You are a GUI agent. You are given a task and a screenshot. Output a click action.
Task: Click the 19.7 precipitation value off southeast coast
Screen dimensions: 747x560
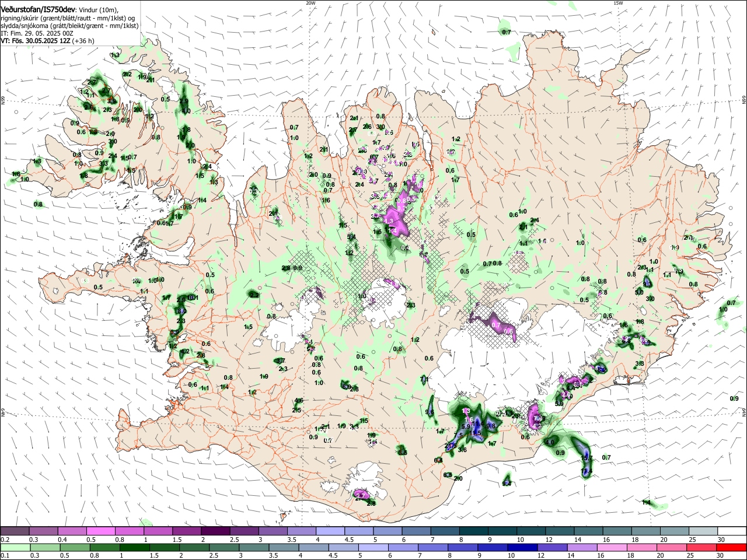[x=587, y=459]
